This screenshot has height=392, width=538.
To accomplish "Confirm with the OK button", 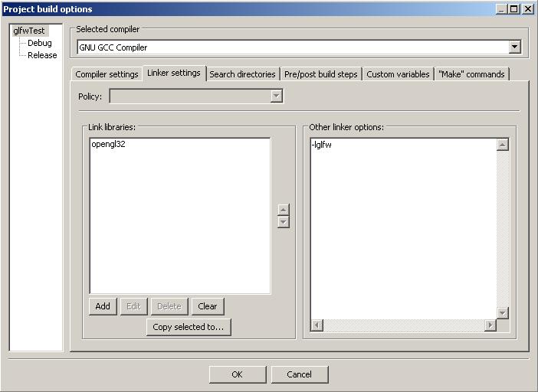I will pyautogui.click(x=238, y=374).
